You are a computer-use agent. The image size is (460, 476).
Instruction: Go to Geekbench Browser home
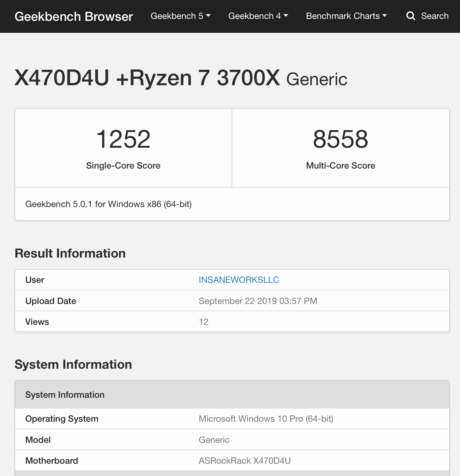74,16
